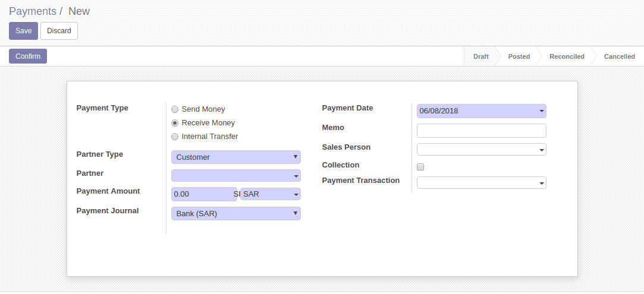Expand the Partner dropdown field
Viewport: 644px width, 294px height.
(235, 175)
